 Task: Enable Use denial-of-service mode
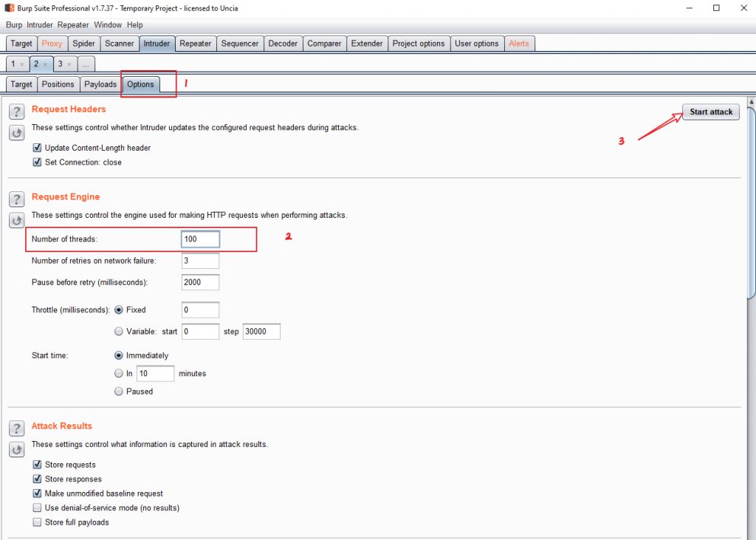coord(37,507)
